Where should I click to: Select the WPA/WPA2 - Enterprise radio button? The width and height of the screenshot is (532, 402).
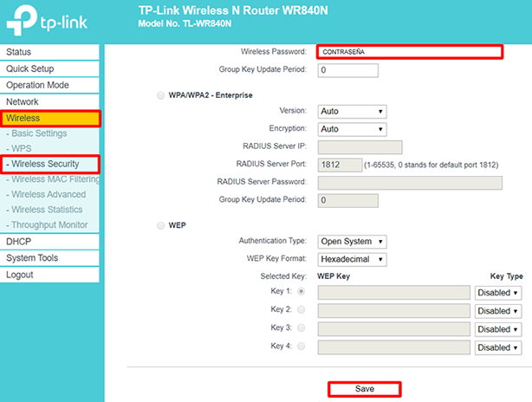click(160, 95)
